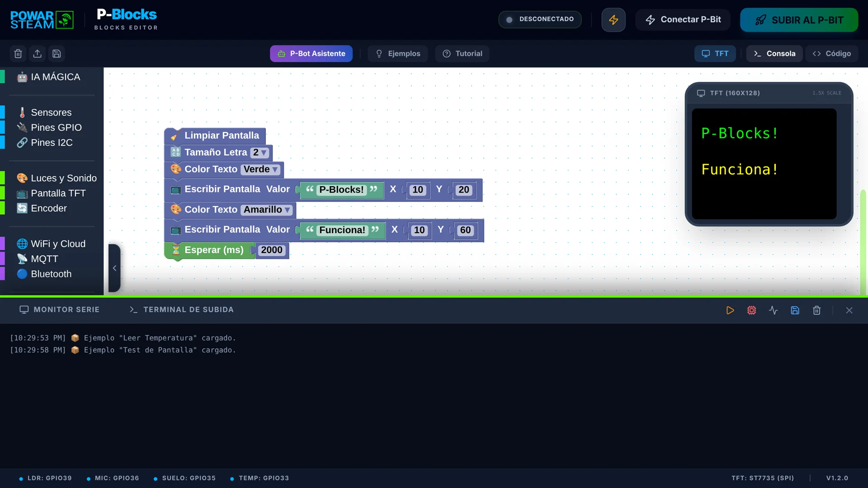The image size is (868, 488).
Task: Collapse the toolbox with the chevron handle
Action: tap(114, 268)
